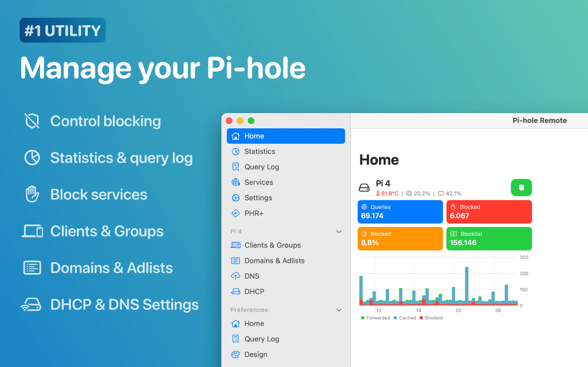Image resolution: width=588 pixels, height=367 pixels.
Task: Open the Settings gear icon in sidebar
Action: [235, 198]
